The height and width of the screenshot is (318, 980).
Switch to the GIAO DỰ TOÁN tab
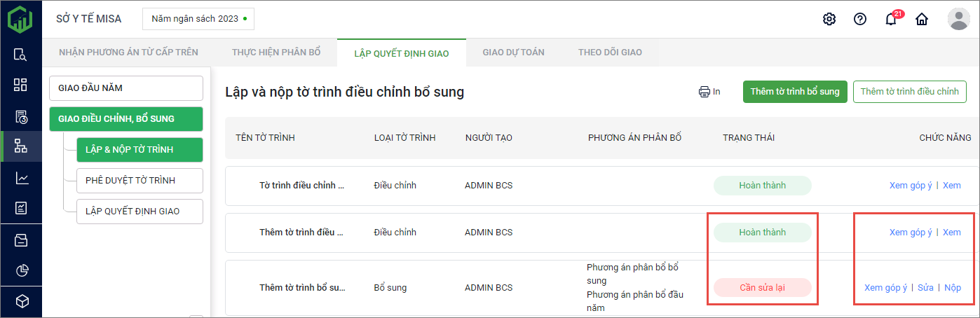(x=513, y=52)
